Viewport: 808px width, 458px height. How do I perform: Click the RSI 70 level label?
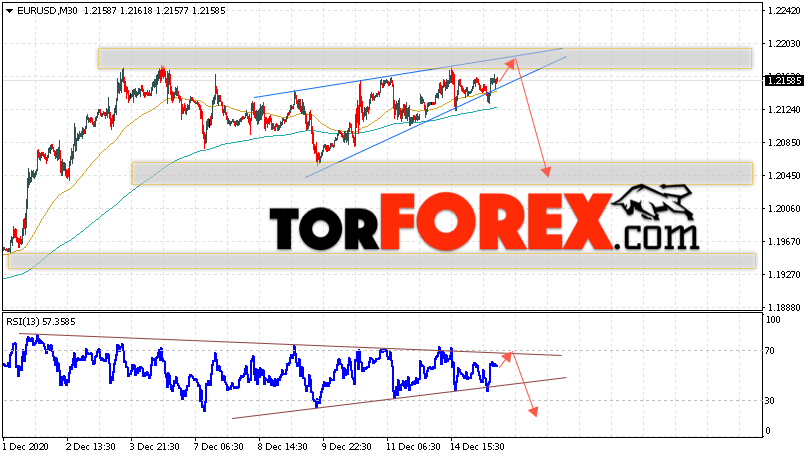tap(770, 351)
